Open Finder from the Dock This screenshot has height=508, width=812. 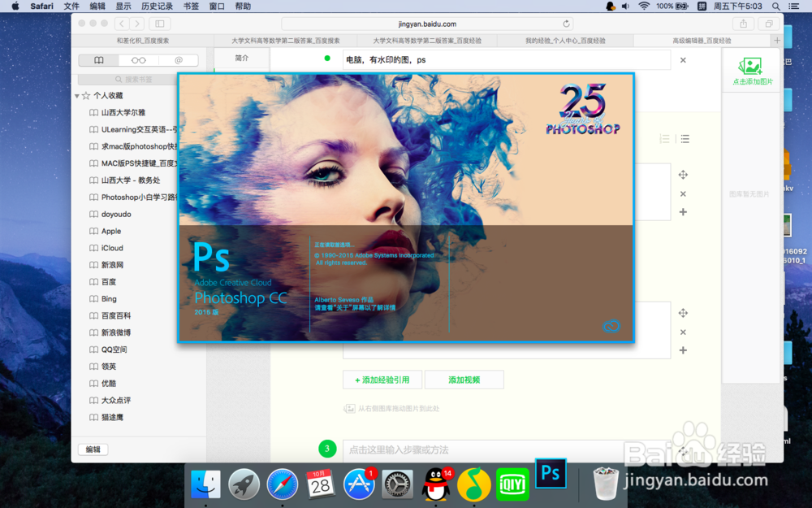pos(205,484)
